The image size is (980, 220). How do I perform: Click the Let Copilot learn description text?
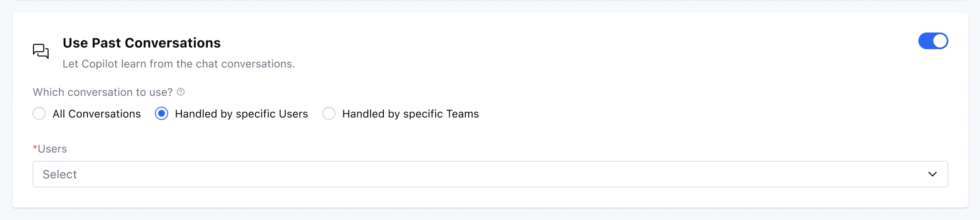point(179,64)
